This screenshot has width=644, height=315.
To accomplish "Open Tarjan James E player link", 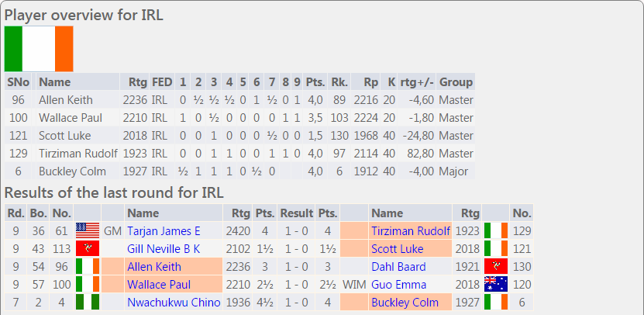I will click(x=164, y=230).
